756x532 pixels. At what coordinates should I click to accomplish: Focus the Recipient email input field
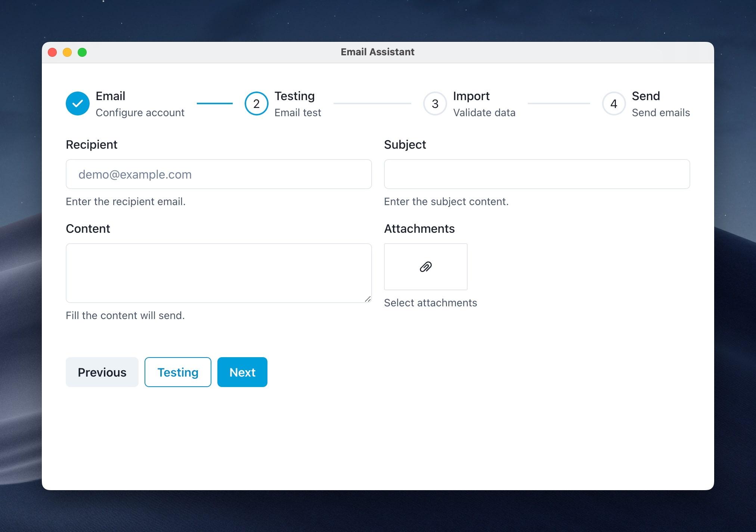219,174
